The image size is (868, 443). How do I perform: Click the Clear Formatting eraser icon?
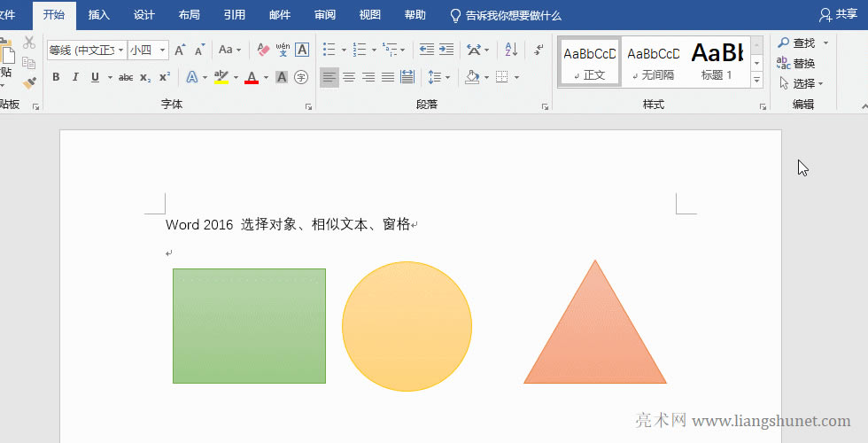262,50
